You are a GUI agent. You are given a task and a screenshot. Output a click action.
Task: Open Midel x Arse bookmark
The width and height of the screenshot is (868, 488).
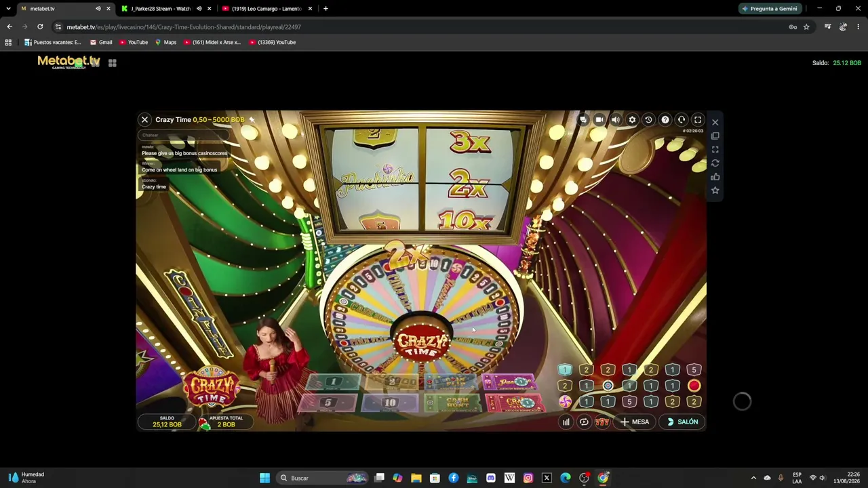click(x=212, y=42)
